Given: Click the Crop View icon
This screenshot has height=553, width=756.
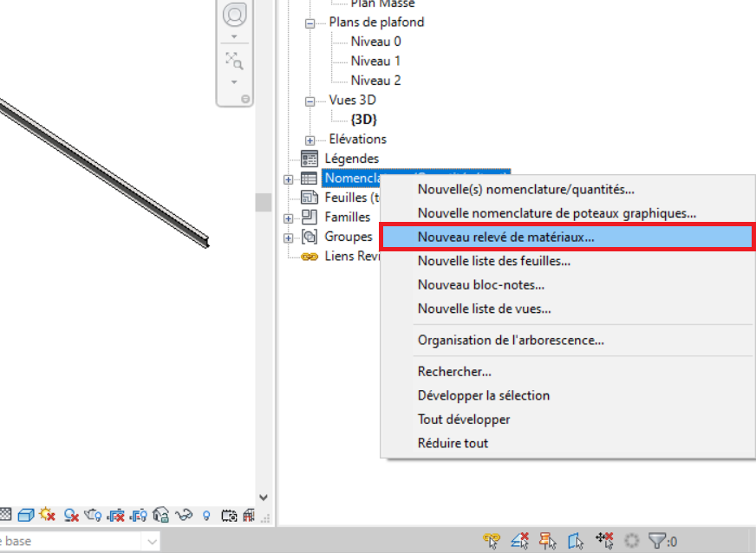Looking at the screenshot, I should tap(116, 516).
